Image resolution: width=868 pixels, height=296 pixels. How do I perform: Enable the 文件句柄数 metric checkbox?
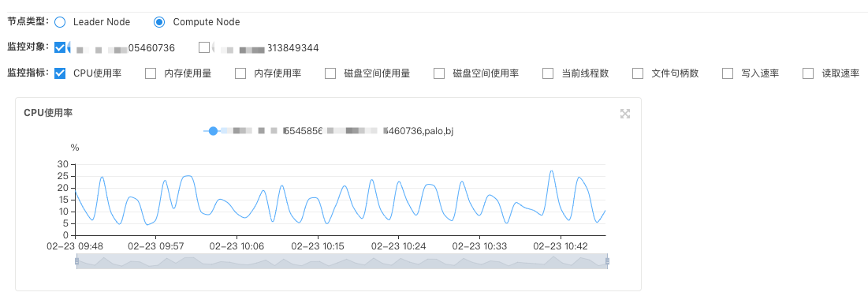click(x=639, y=73)
